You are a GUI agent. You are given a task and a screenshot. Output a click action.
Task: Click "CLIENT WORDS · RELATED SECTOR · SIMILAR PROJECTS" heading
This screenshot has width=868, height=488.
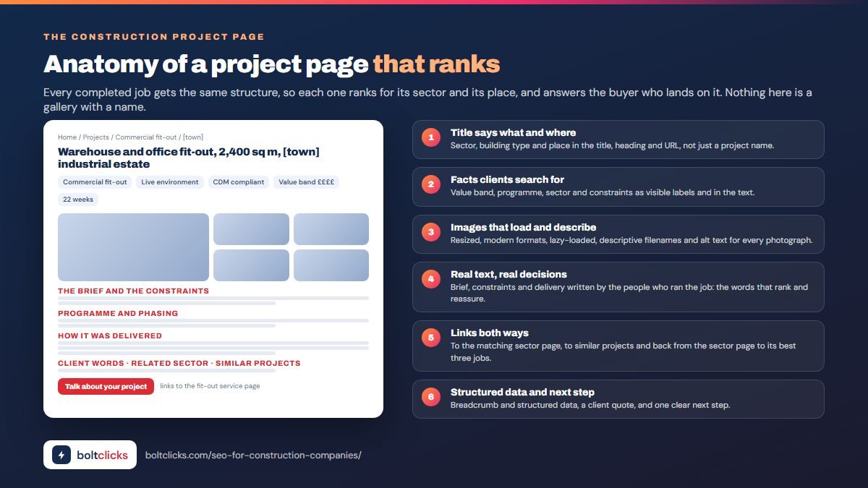pos(179,363)
